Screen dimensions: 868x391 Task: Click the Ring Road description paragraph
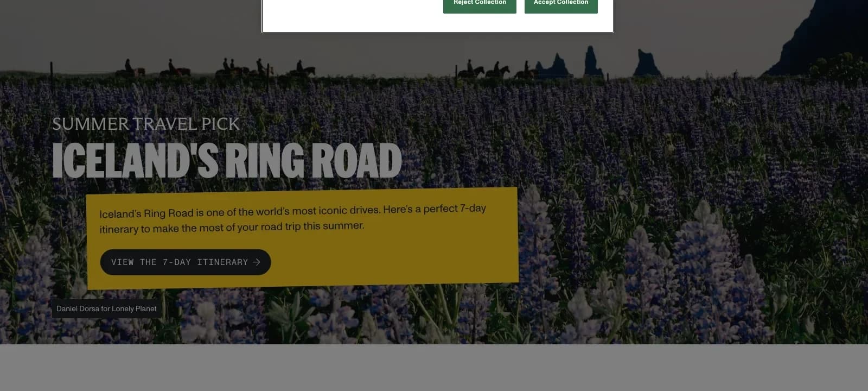coord(293,218)
